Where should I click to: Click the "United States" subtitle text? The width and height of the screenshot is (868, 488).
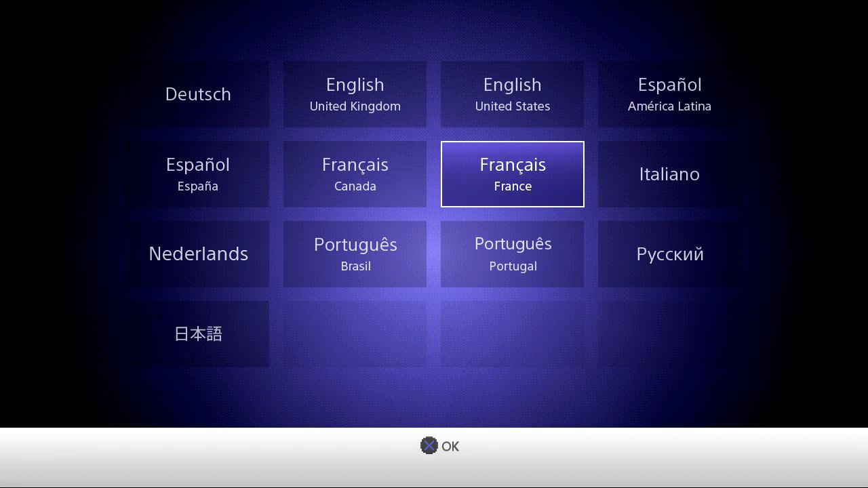pyautogui.click(x=512, y=106)
